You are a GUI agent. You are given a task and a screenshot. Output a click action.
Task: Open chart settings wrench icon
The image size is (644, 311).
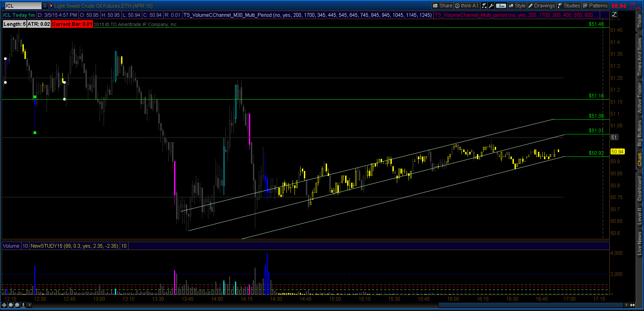pos(491,6)
